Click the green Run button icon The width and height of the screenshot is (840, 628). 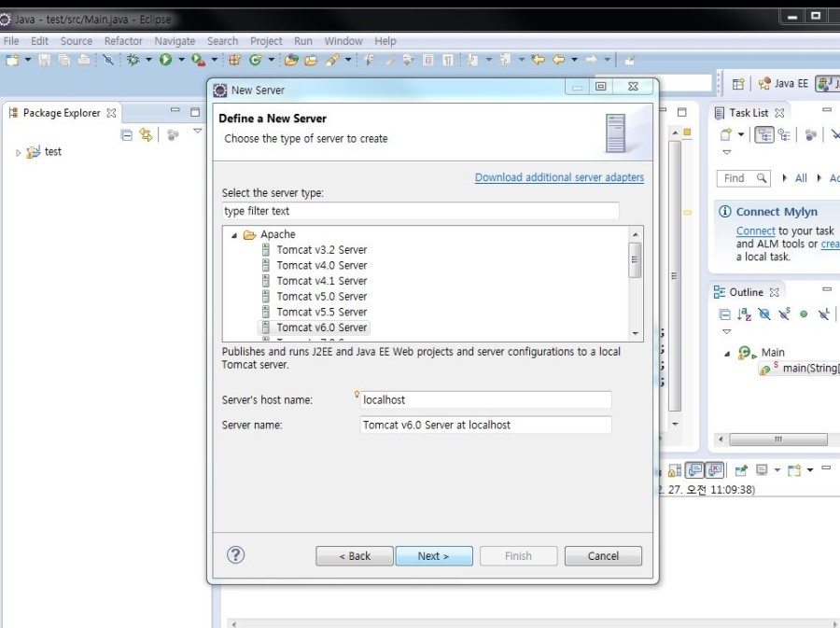pos(165,60)
